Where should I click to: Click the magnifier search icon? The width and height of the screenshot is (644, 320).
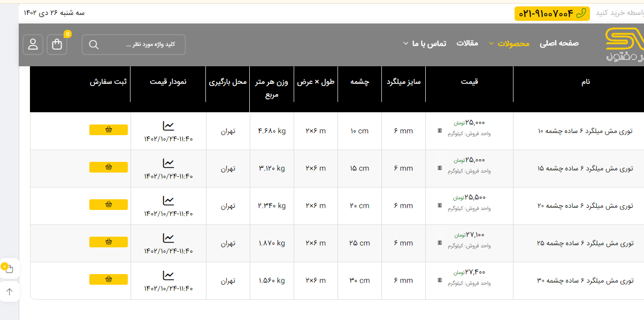click(x=94, y=45)
